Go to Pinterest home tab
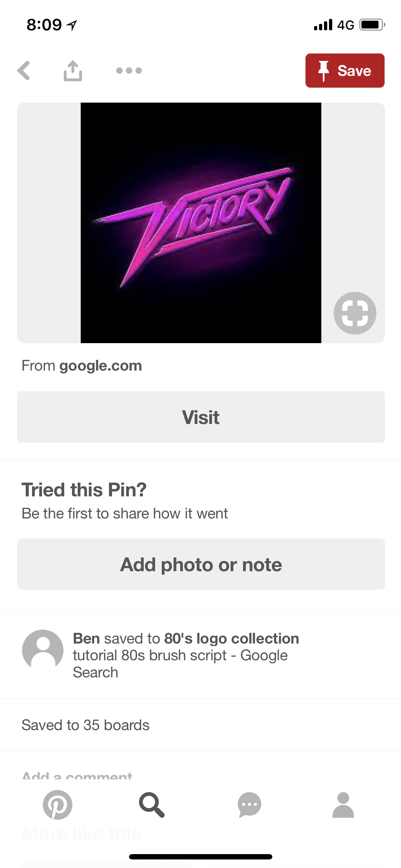 pos(57,805)
